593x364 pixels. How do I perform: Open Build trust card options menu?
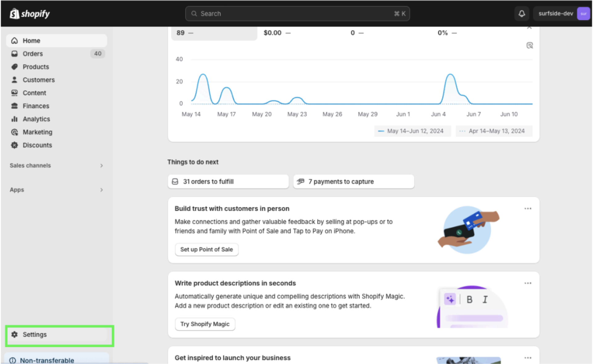528,209
